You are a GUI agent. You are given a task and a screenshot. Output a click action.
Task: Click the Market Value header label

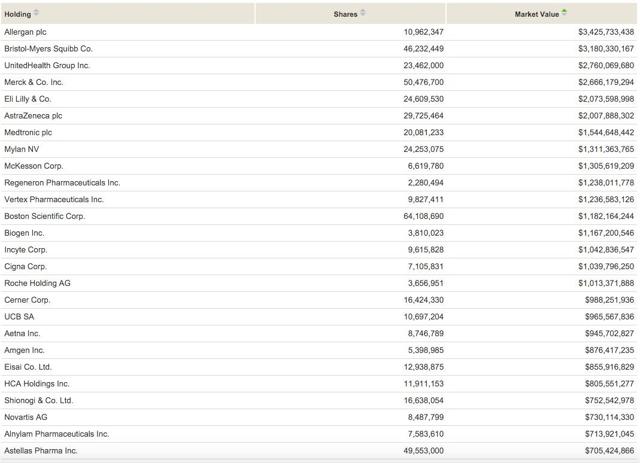click(537, 14)
